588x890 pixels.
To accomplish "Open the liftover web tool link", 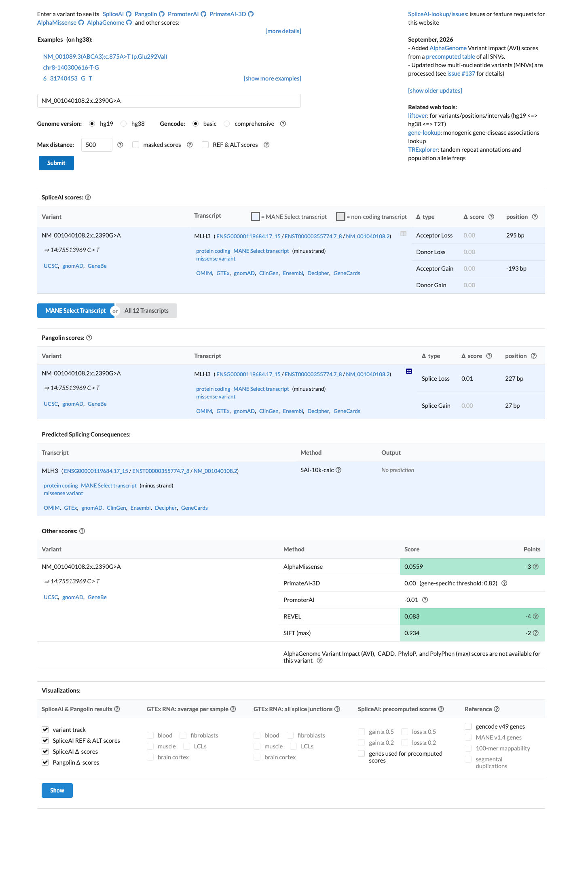I will [x=417, y=116].
